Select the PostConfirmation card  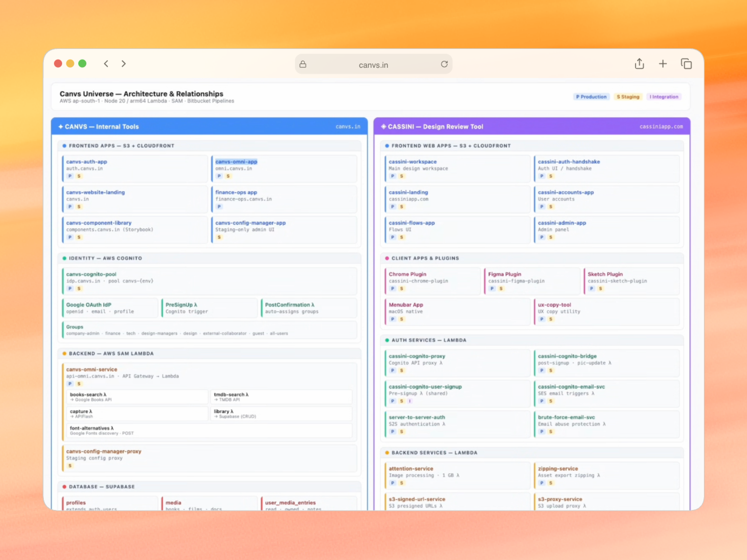click(x=309, y=308)
